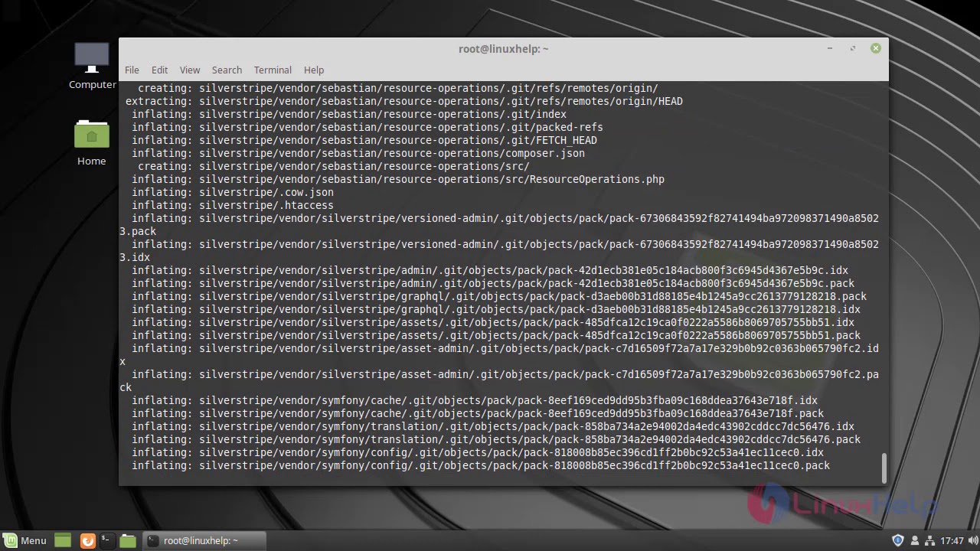Screen dimensions: 980x551
Task: Maximize the terminal window
Action: click(x=852, y=48)
